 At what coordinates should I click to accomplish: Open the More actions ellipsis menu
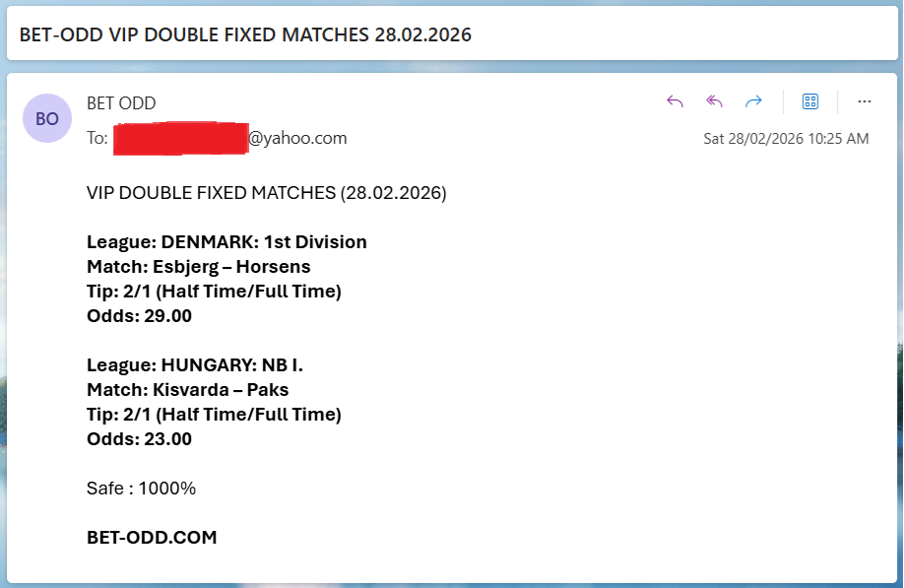[x=865, y=101]
